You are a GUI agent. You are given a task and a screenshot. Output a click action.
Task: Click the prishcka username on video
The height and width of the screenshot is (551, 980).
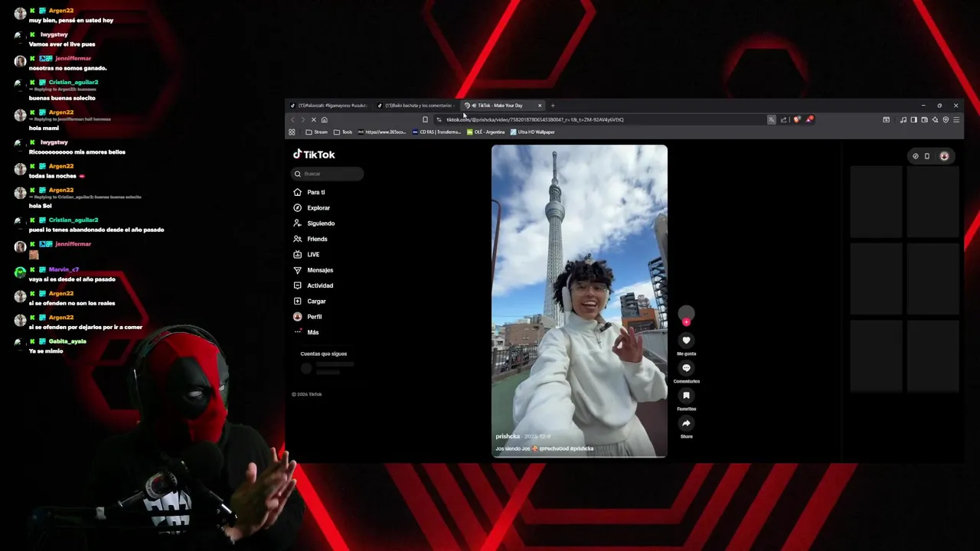[508, 436]
